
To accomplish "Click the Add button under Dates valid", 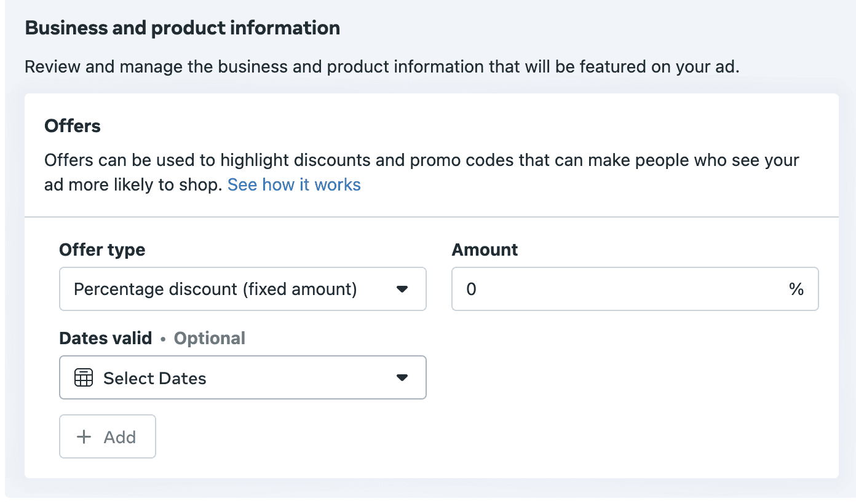I will point(108,436).
